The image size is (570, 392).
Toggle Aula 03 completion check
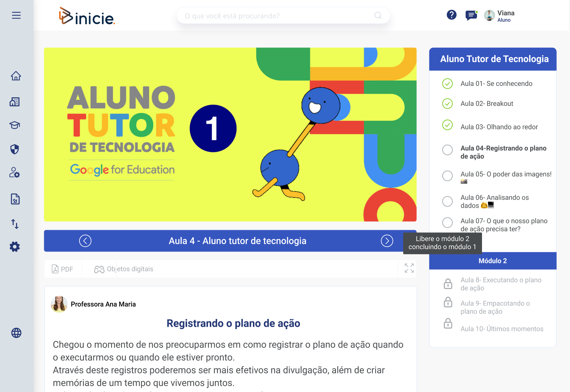point(447,125)
